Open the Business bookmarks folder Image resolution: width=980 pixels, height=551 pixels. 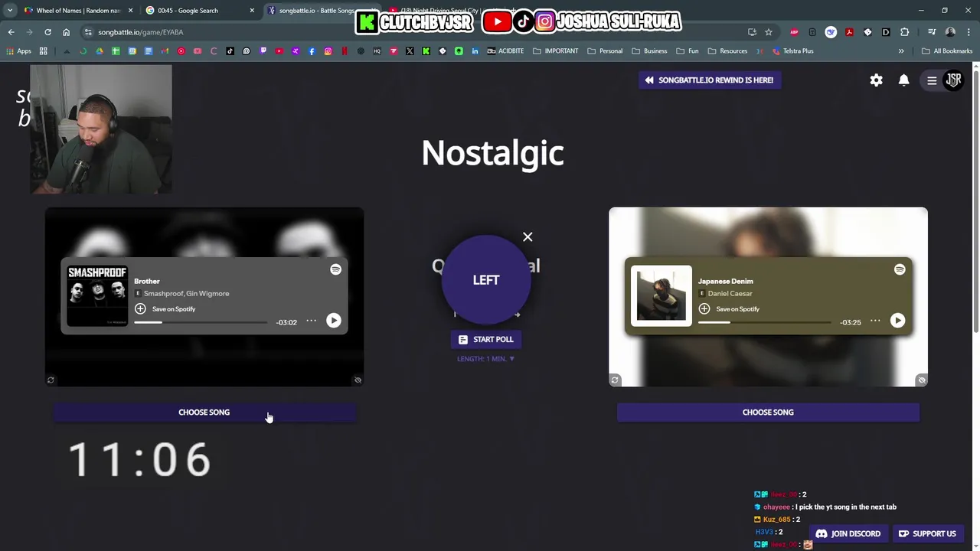click(649, 51)
